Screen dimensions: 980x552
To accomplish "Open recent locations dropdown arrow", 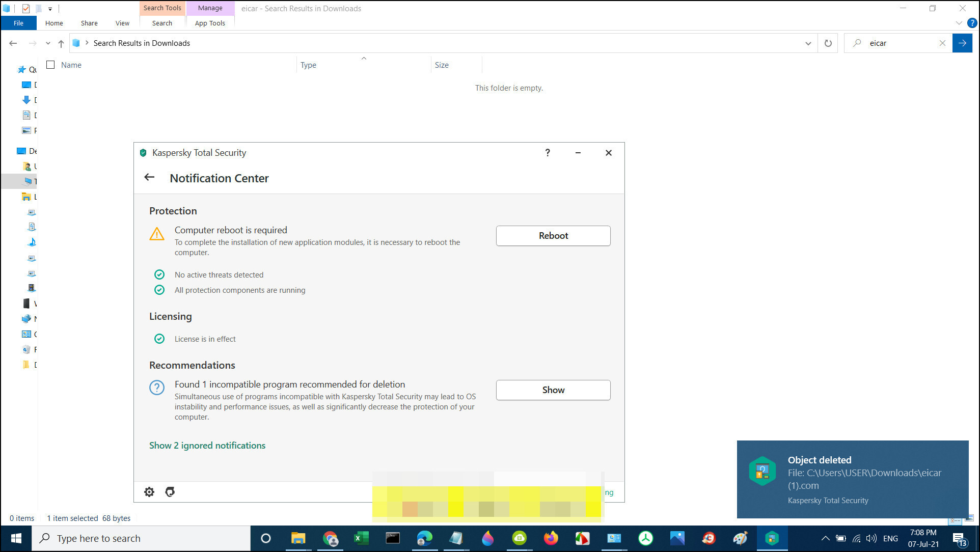I will click(48, 43).
